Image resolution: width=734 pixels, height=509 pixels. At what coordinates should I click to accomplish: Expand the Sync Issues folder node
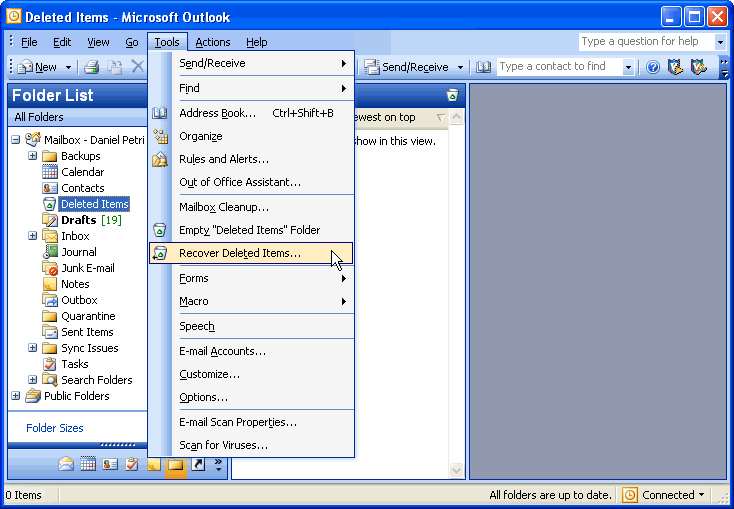(x=32, y=347)
